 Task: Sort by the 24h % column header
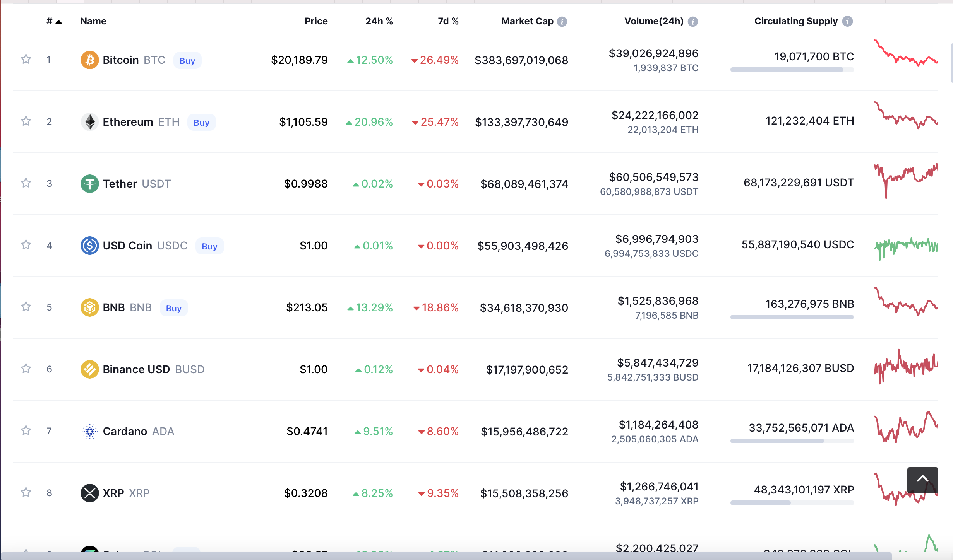[x=379, y=21]
